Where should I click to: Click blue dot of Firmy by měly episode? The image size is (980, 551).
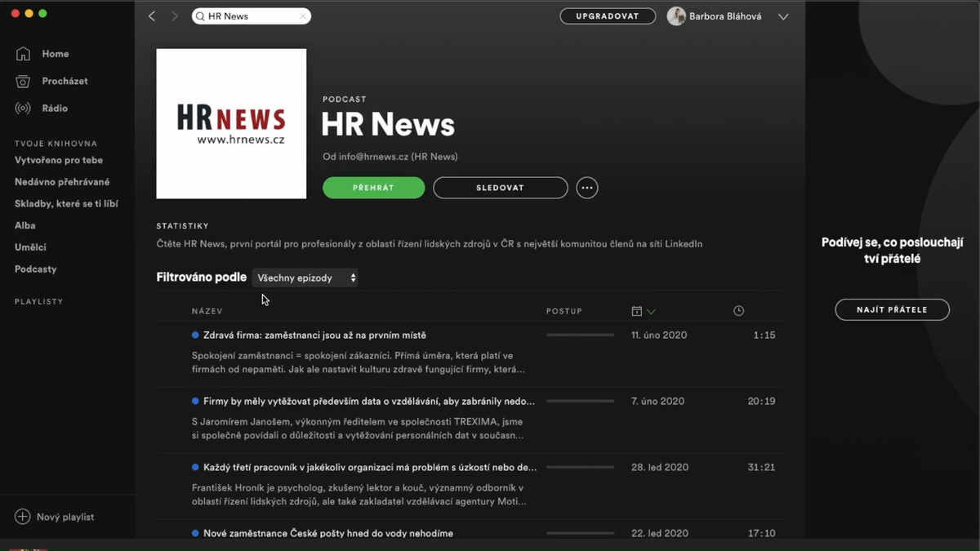[x=195, y=401]
